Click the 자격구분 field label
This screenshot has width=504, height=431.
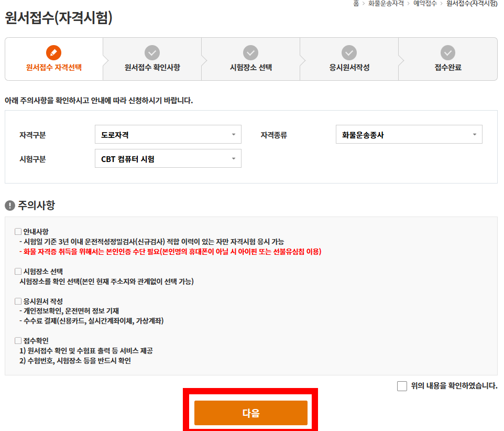[x=32, y=135]
